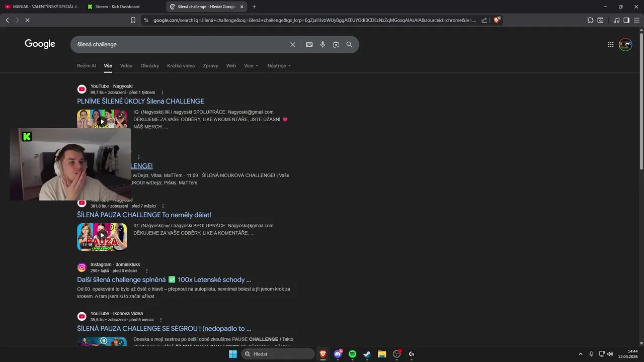
Task: Close the Šílená challenge tab
Action: [x=242, y=7]
